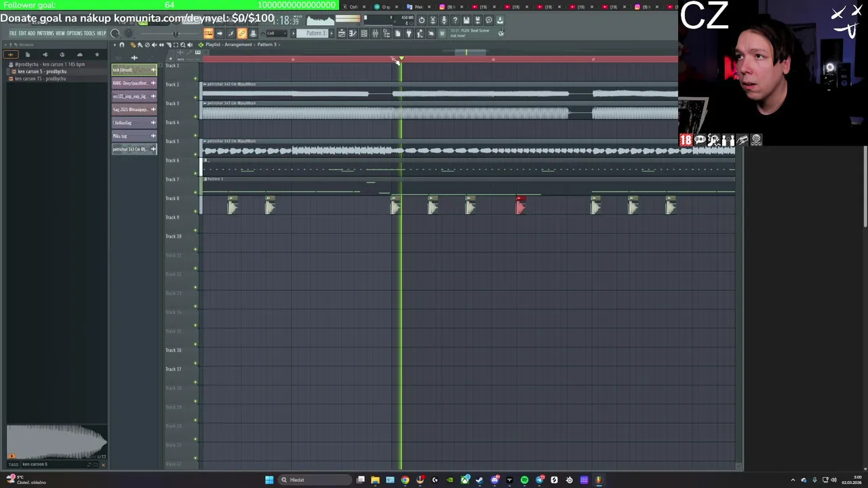Select the browser favorites star tab
This screenshot has height=488, width=868.
97,54
